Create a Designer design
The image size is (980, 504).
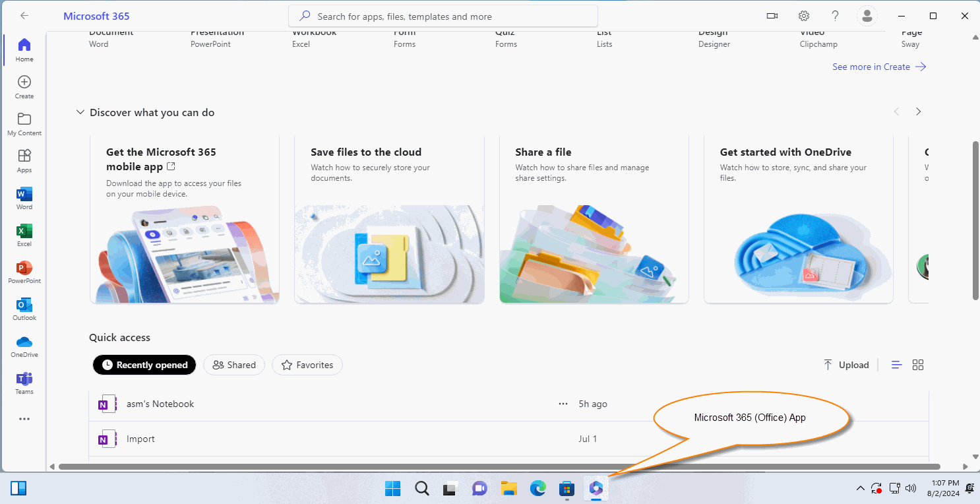click(x=714, y=38)
